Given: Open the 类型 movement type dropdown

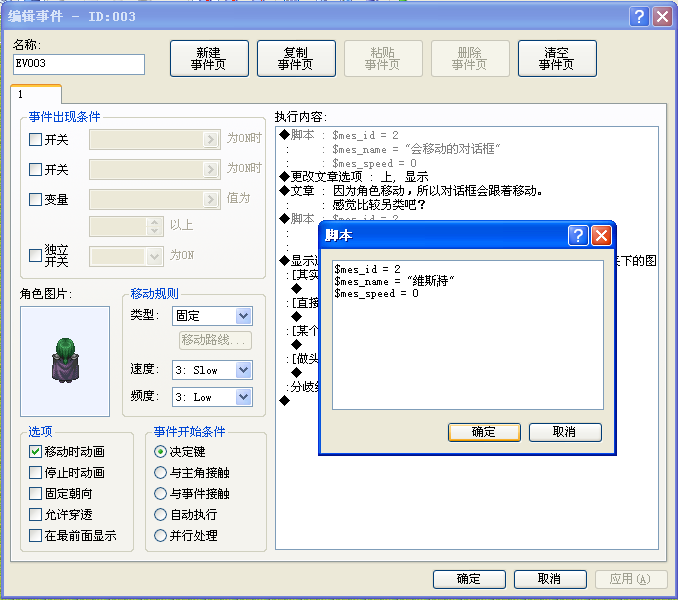Looking at the screenshot, I should tap(243, 316).
